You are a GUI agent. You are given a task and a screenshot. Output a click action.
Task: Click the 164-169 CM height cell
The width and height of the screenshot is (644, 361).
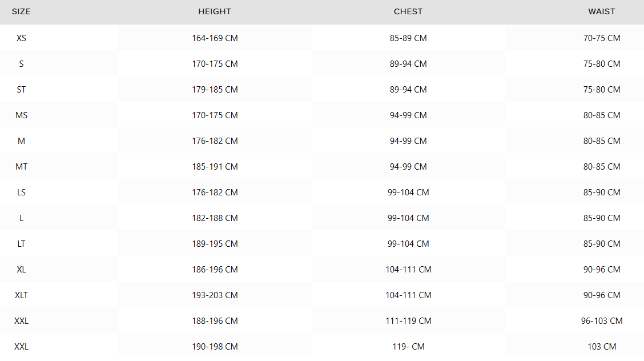215,38
